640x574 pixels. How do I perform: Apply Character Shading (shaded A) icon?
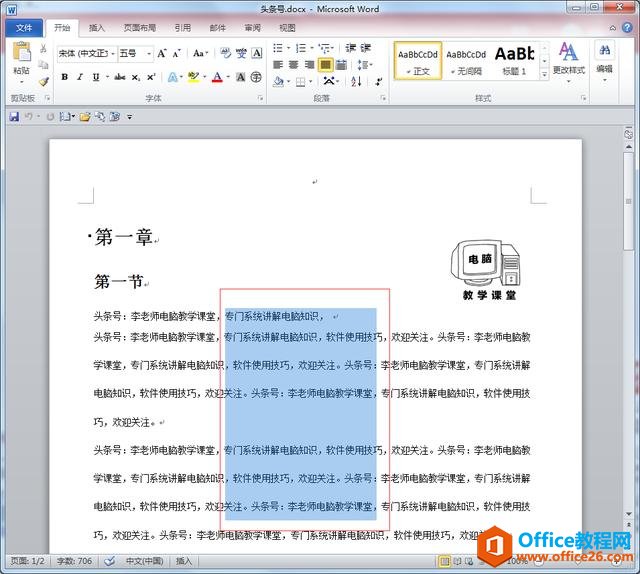point(241,77)
